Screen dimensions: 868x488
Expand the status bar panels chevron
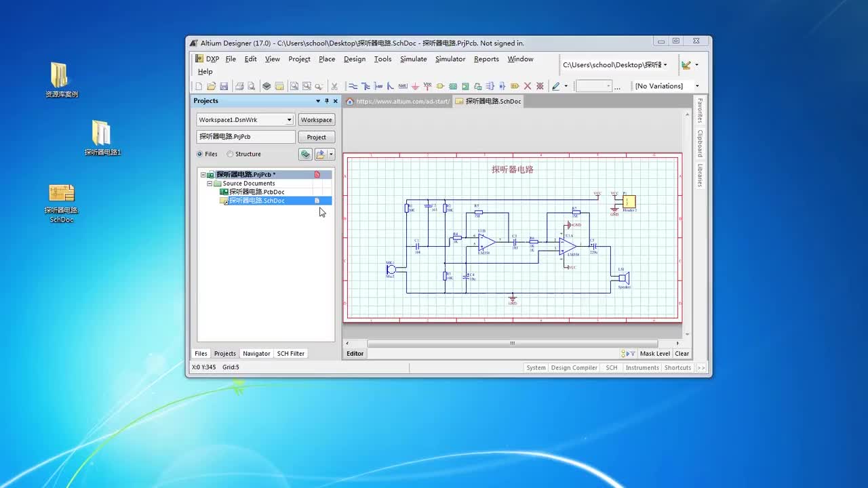pos(701,367)
